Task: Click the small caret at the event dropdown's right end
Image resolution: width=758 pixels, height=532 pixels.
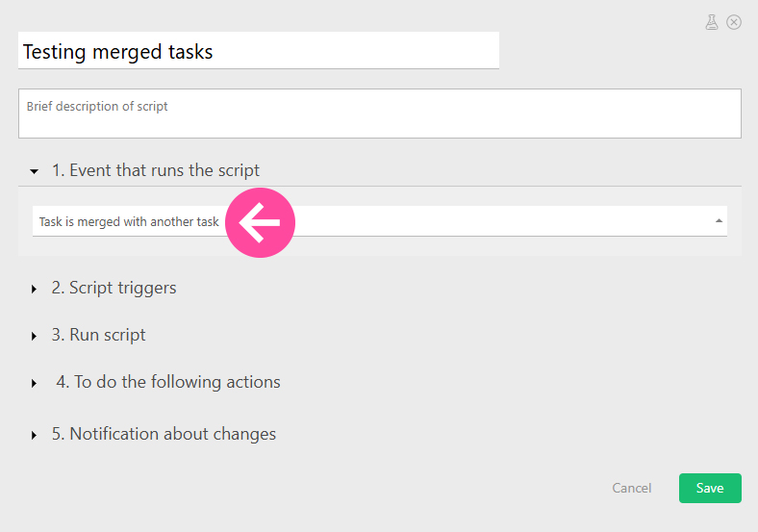Action: [x=719, y=221]
